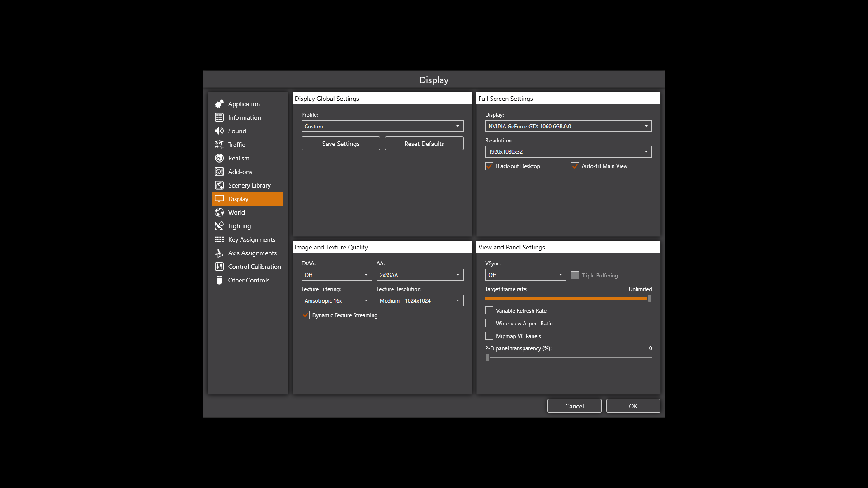Click the Realism icon
Viewport: 868px width, 488px height.
click(x=219, y=158)
